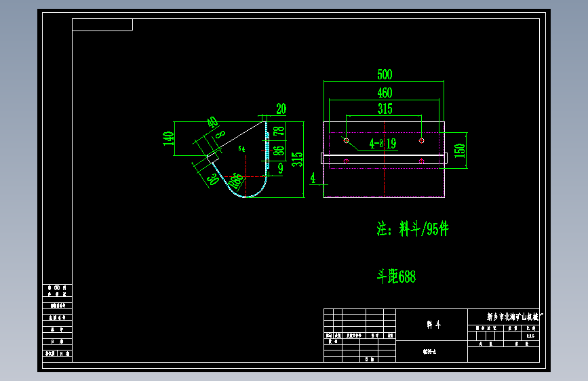This screenshot has height=381, width=588.
Task: Select the 料斗 title in title block
Action: 434,325
